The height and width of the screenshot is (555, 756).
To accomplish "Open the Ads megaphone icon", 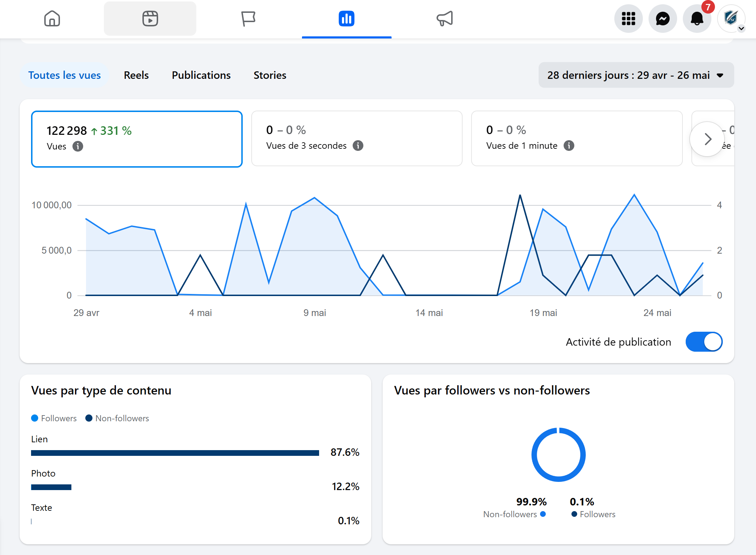I will [x=444, y=19].
